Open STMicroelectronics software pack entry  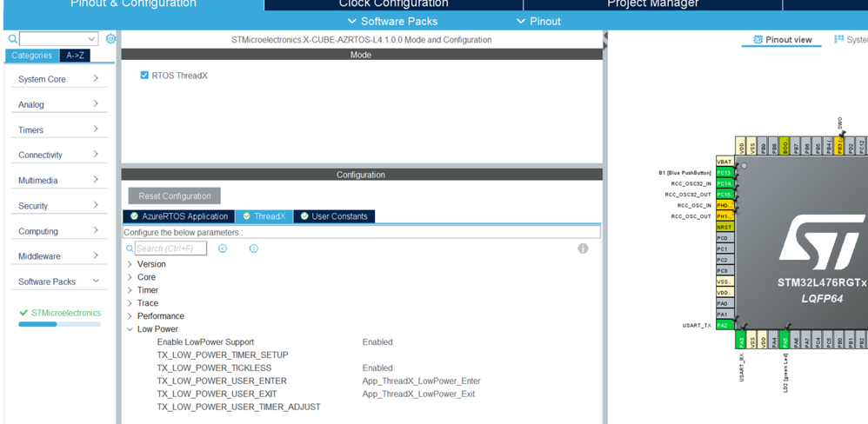[66, 313]
